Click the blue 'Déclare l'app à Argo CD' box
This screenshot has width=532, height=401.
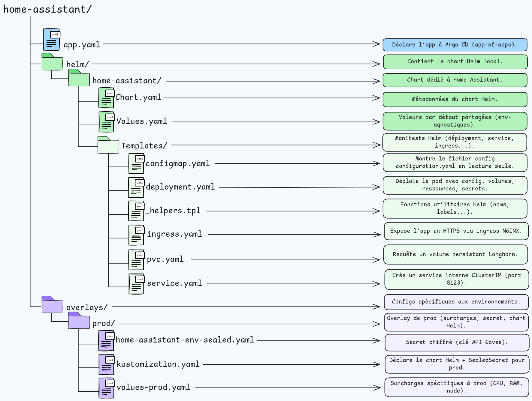(x=455, y=45)
